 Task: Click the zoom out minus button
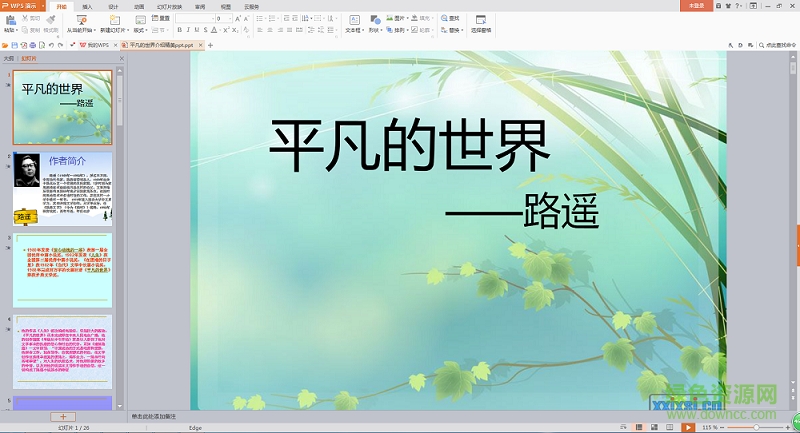(x=724, y=427)
